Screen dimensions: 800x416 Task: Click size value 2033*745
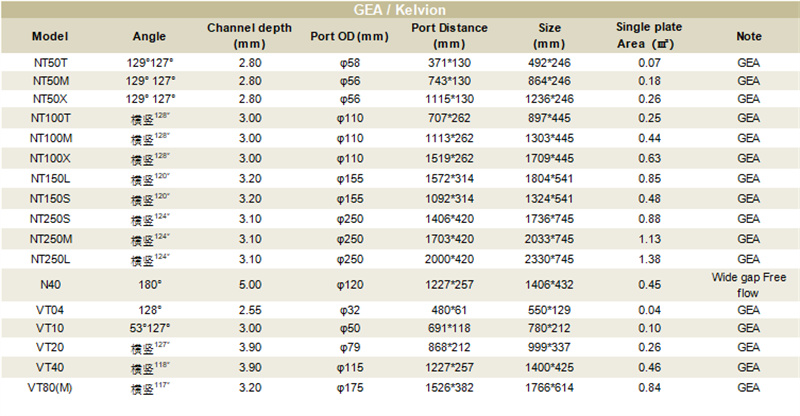tap(549, 239)
